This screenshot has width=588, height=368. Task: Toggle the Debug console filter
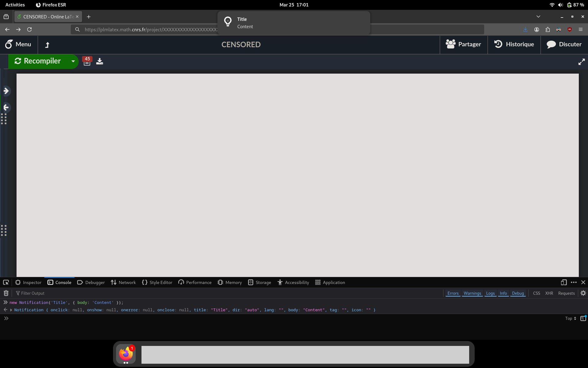[x=518, y=293]
